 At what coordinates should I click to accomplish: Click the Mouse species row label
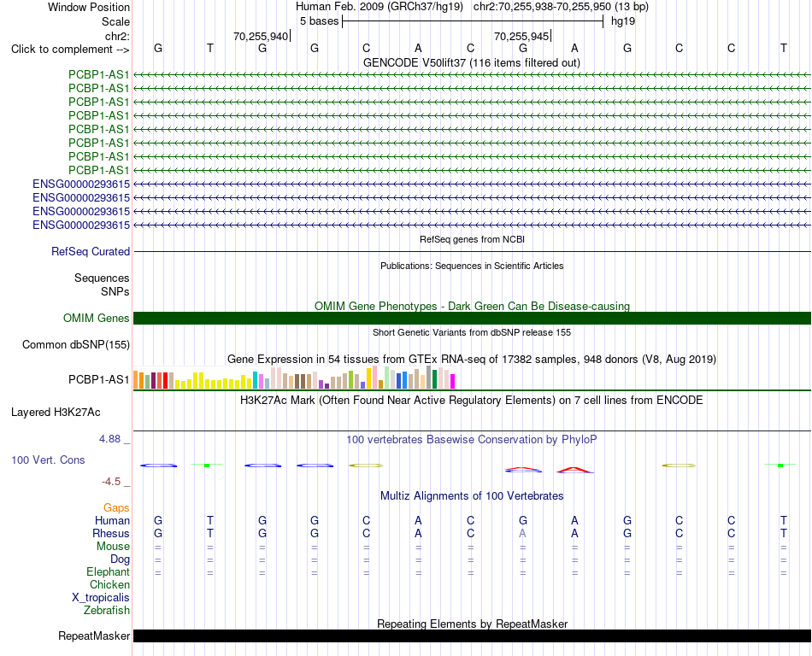tap(113, 547)
